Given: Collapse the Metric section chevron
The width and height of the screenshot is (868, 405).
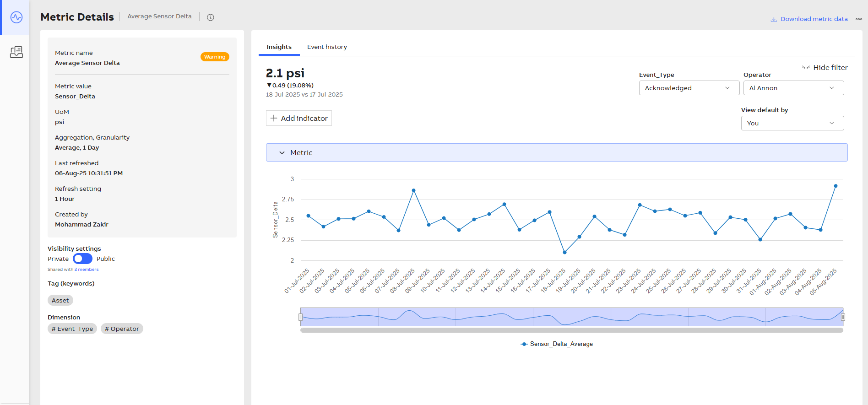Looking at the screenshot, I should [x=282, y=153].
